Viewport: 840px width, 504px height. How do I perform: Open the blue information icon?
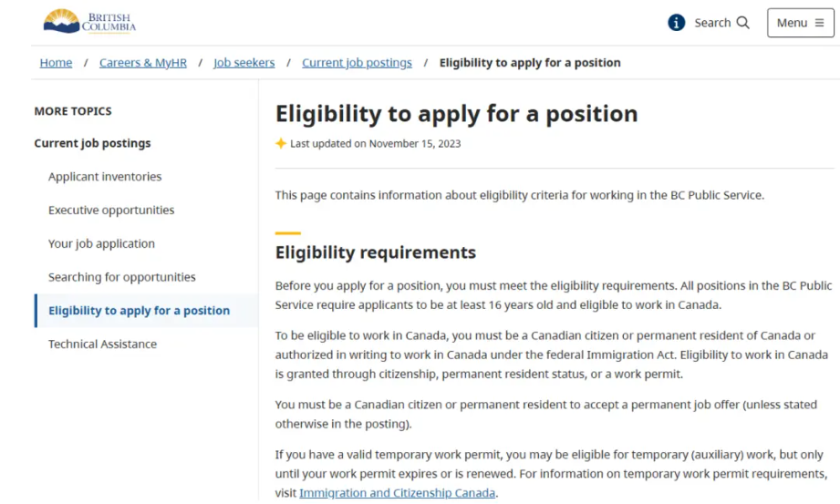[676, 23]
